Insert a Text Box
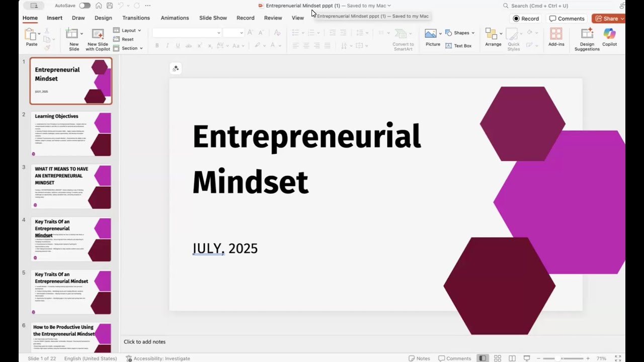Image resolution: width=644 pixels, height=362 pixels. tap(458, 46)
